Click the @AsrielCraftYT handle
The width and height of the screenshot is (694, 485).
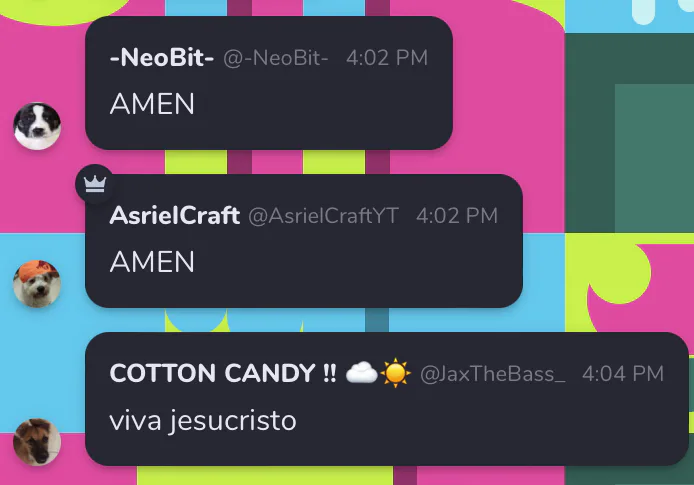pyautogui.click(x=324, y=216)
